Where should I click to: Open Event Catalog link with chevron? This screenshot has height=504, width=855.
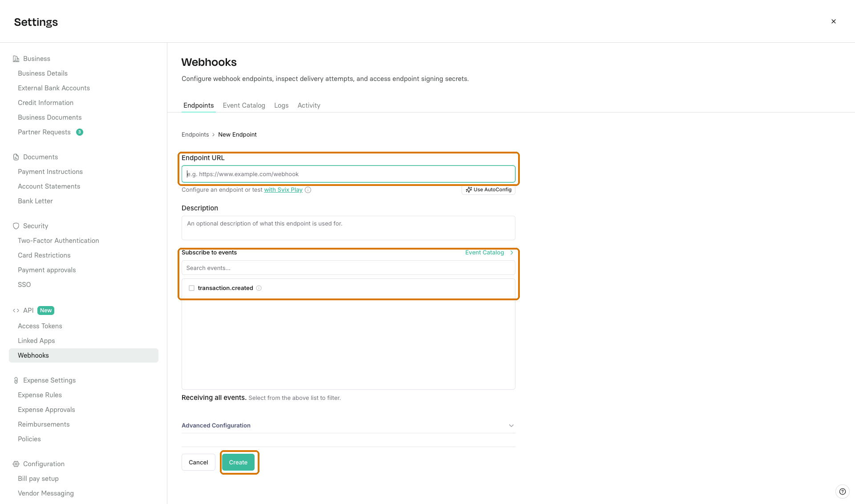489,253
